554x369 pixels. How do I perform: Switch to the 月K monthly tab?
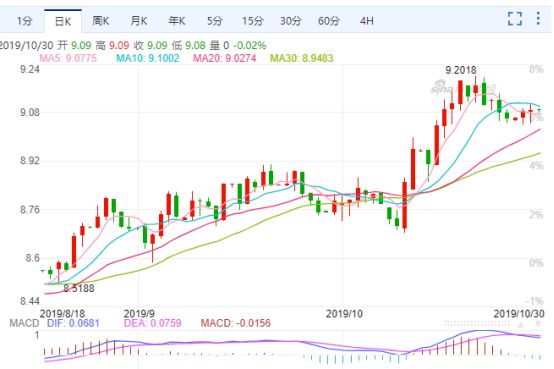click(139, 21)
